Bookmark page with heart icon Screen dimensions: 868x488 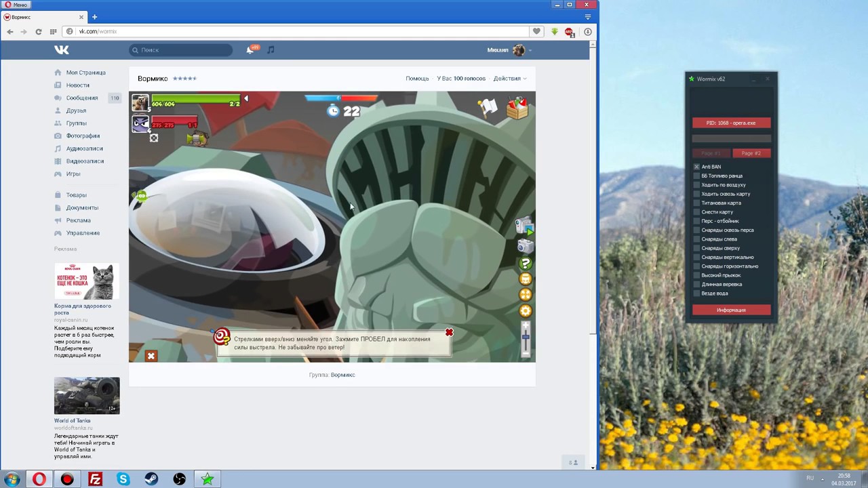click(536, 31)
